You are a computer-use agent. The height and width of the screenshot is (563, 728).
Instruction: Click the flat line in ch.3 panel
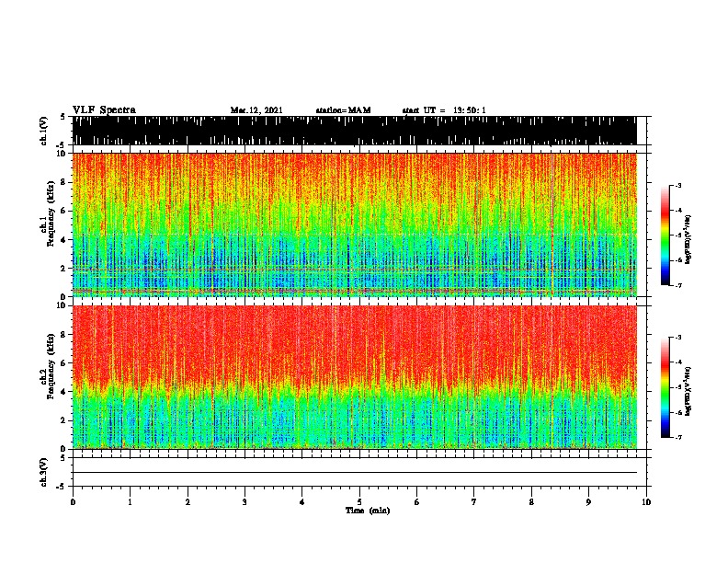(354, 473)
